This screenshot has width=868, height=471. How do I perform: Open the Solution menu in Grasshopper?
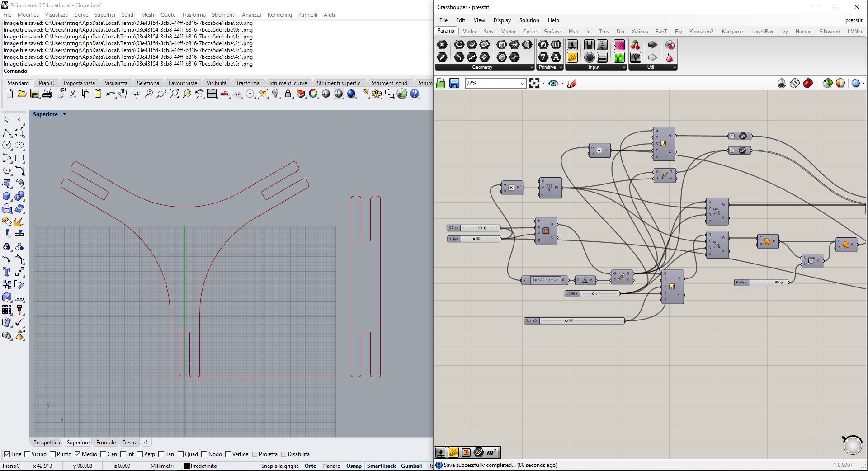[529, 20]
